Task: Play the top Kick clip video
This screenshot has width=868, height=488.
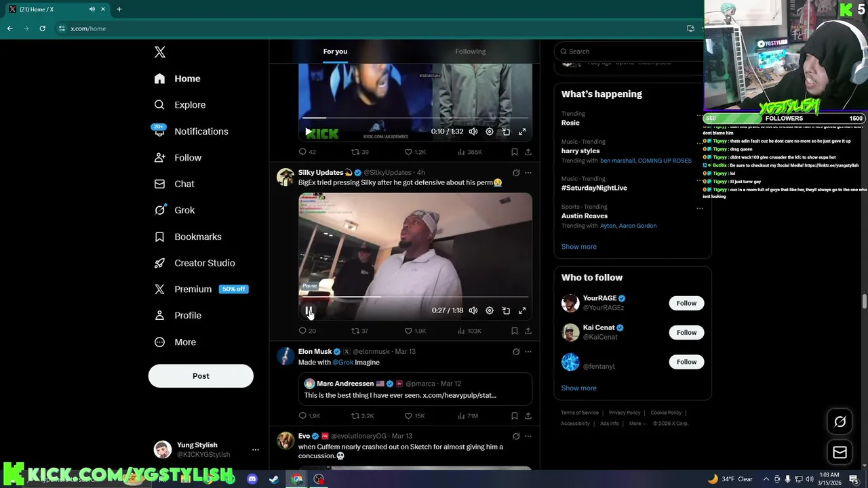Action: coord(309,131)
